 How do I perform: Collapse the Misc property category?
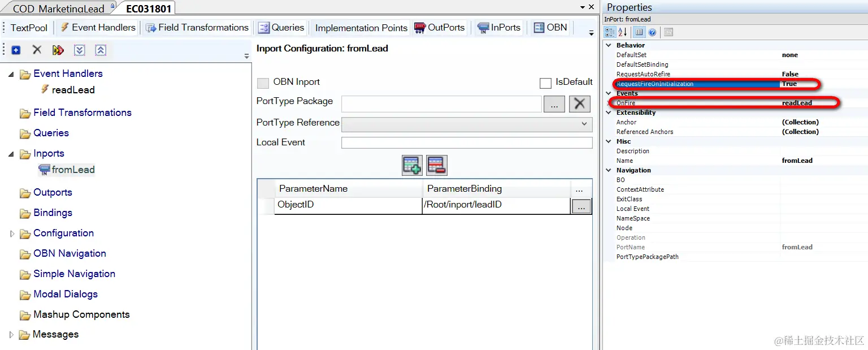click(609, 141)
